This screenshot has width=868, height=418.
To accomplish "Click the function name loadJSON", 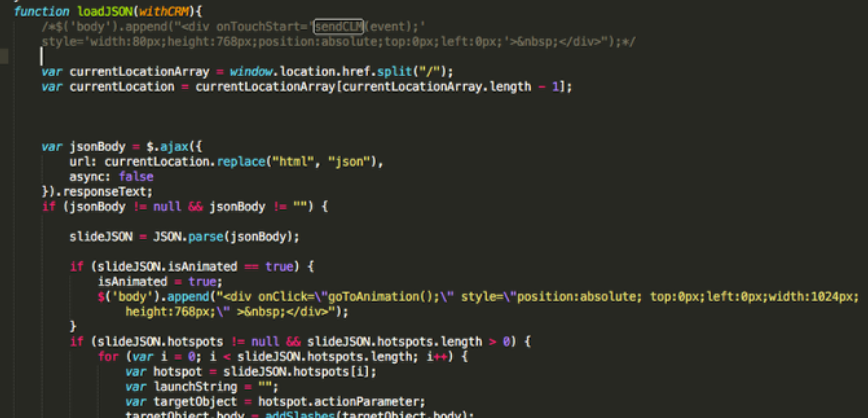I will (x=105, y=11).
